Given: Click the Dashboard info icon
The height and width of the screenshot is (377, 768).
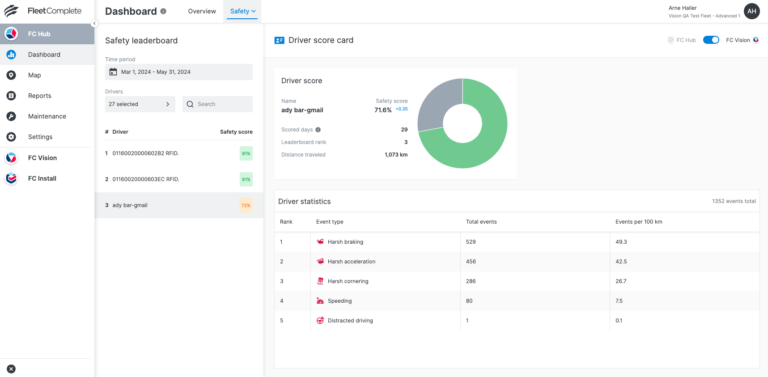Looking at the screenshot, I should [x=163, y=11].
